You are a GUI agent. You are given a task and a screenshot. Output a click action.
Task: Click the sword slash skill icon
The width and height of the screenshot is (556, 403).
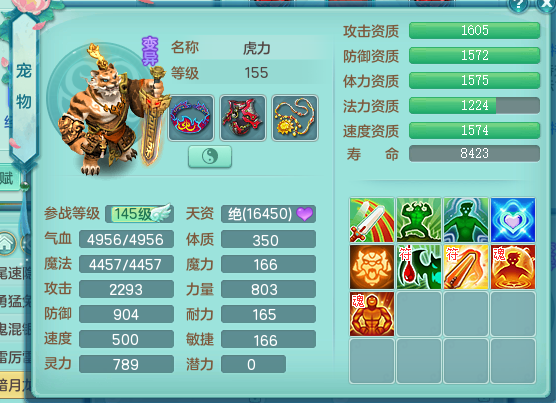[372, 220]
